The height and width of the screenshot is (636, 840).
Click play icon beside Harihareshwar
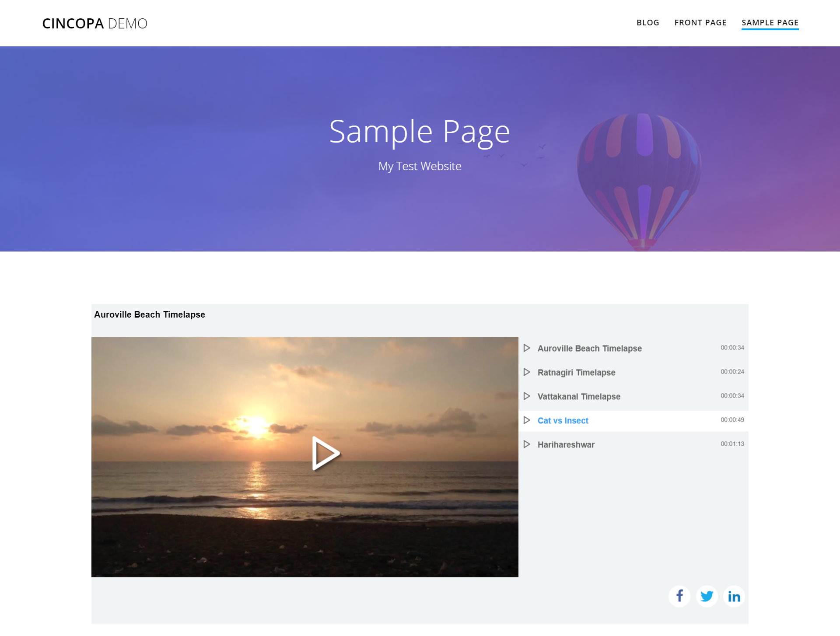527,444
